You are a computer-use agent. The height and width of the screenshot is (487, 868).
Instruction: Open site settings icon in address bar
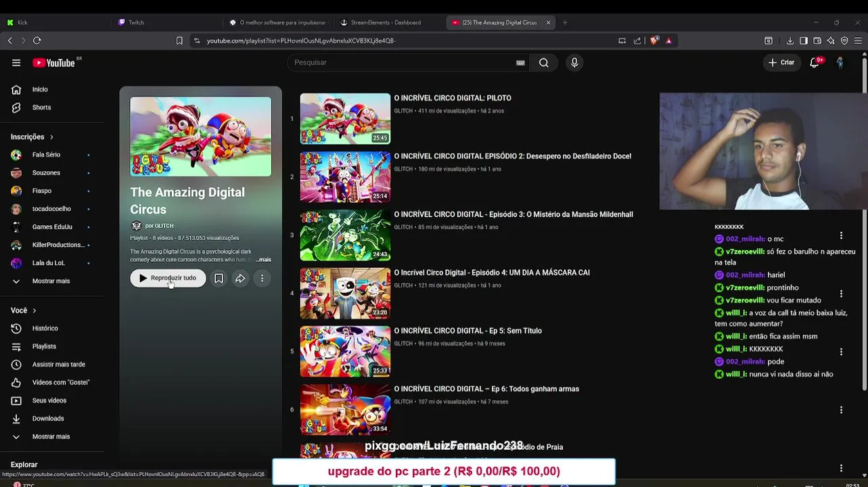point(197,41)
